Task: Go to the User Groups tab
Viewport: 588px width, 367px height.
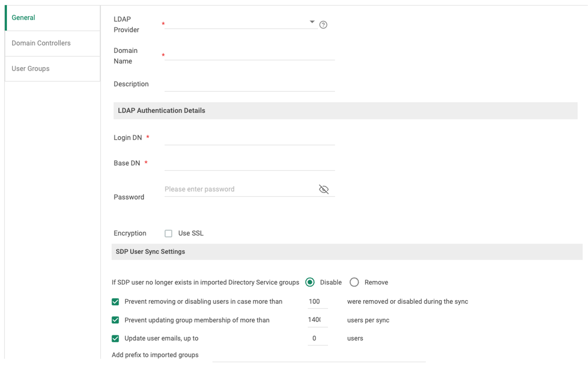Action: click(x=31, y=69)
